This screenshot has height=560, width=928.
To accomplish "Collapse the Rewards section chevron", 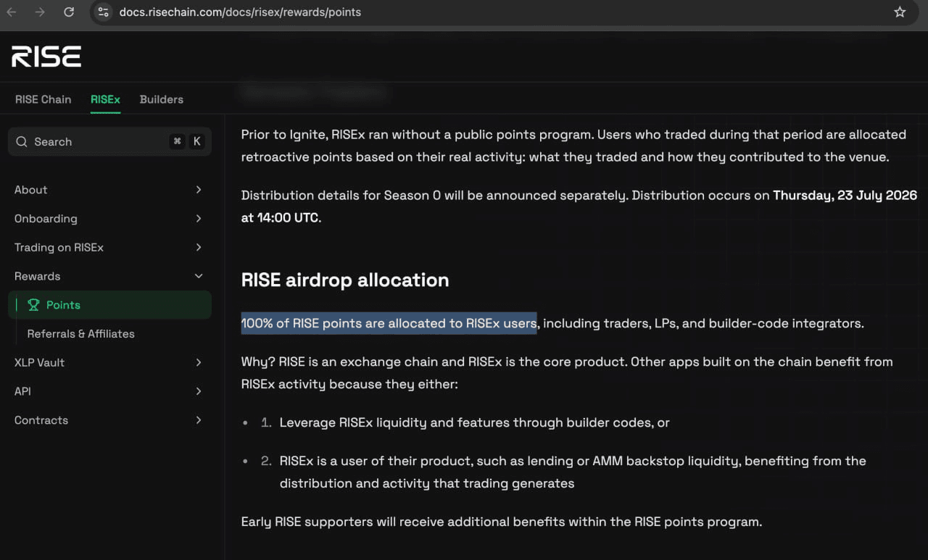I will [199, 276].
